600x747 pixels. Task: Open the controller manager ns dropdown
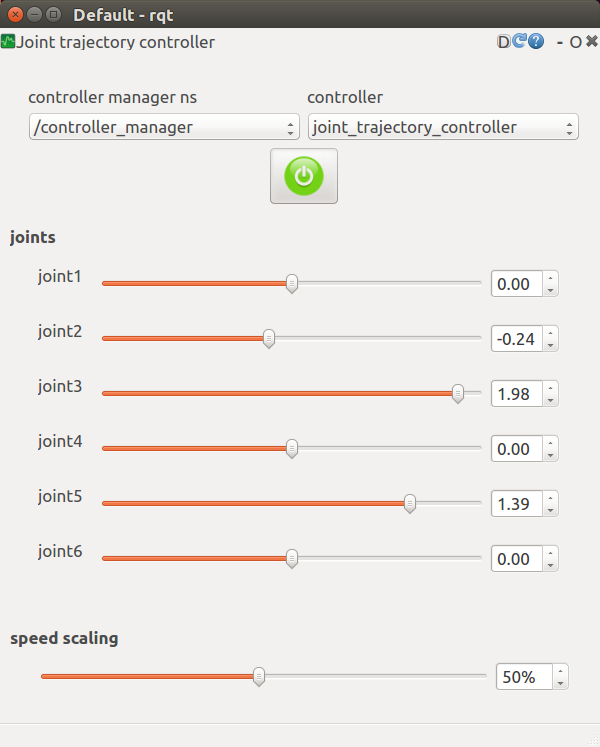click(164, 127)
